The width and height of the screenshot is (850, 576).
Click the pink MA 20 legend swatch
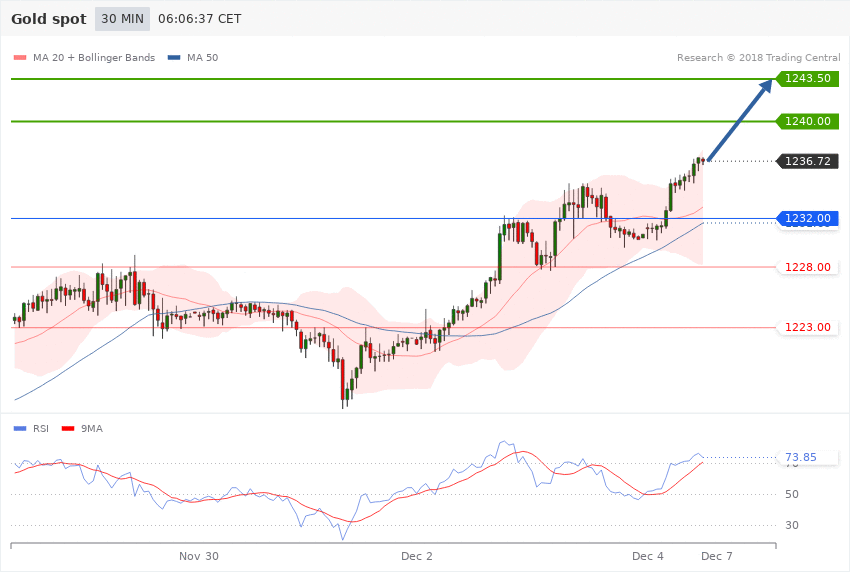click(x=20, y=57)
